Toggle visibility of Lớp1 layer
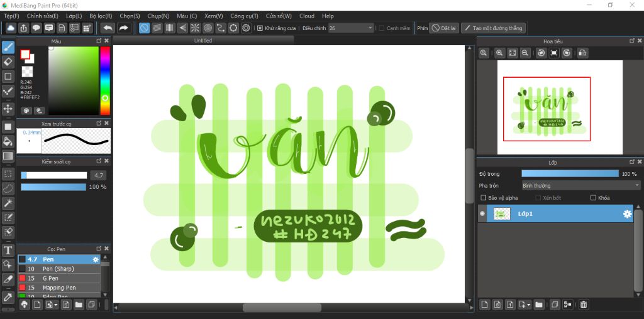 coord(482,214)
